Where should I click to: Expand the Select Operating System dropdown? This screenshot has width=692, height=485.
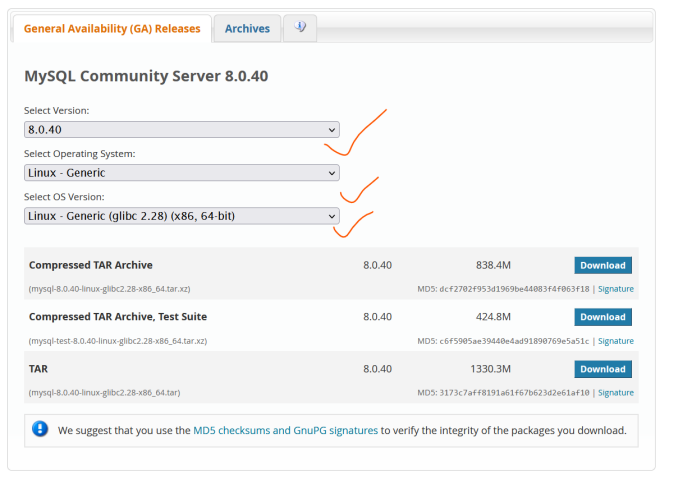pyautogui.click(x=182, y=173)
